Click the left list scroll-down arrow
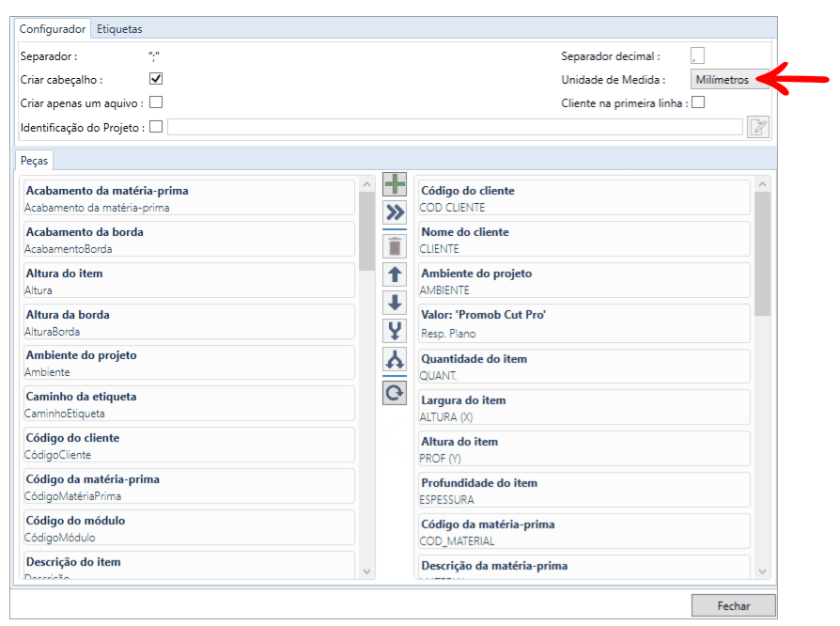Image resolution: width=840 pixels, height=626 pixels. click(x=367, y=571)
